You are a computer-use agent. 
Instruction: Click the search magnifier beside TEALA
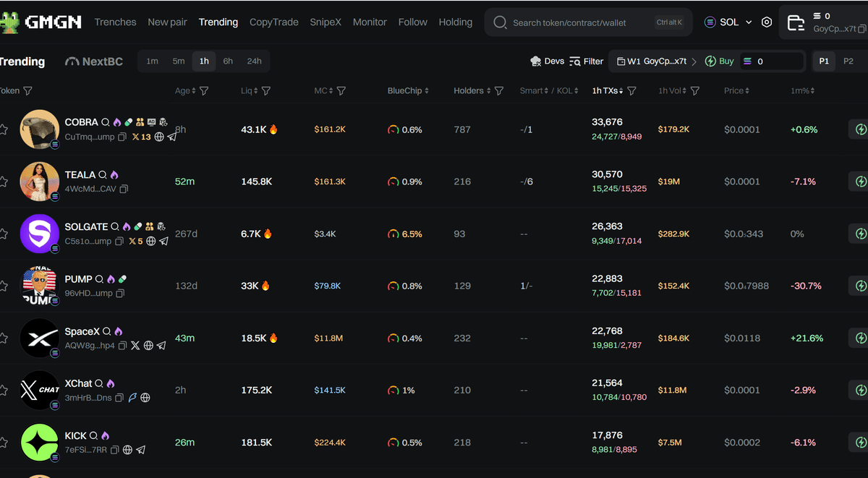click(x=103, y=175)
